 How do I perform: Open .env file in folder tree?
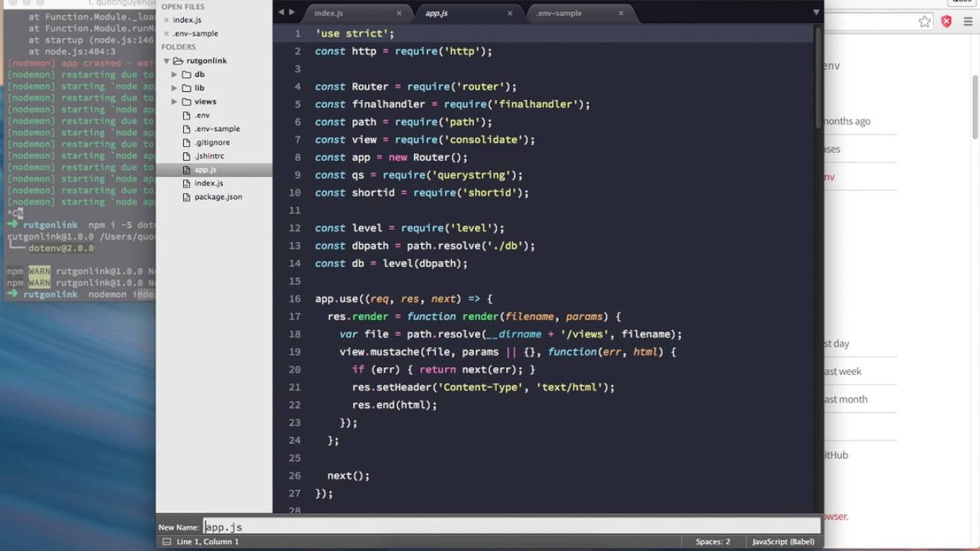tap(202, 115)
